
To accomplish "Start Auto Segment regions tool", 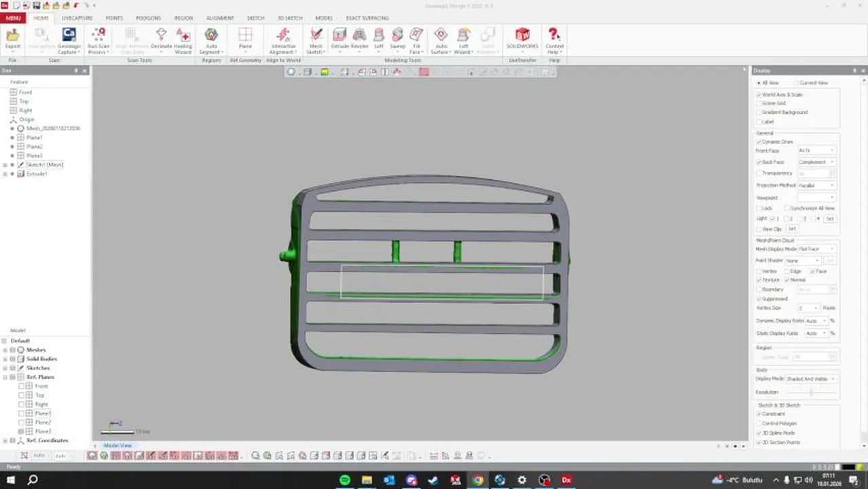I will click(211, 41).
